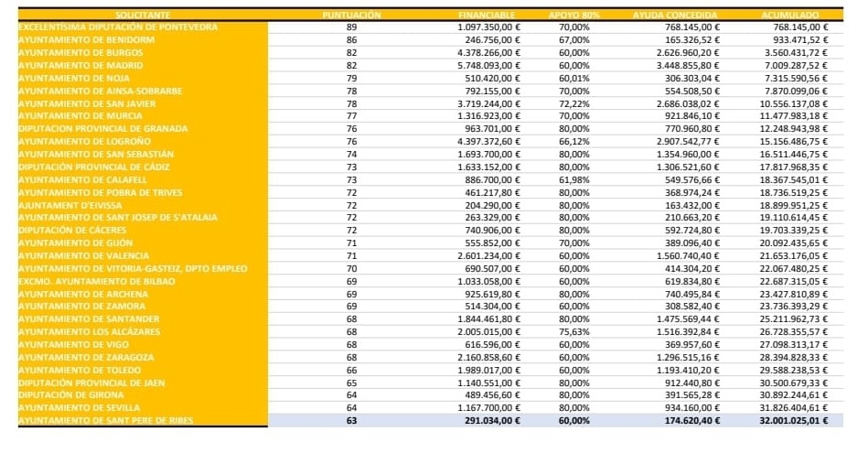The width and height of the screenshot is (868, 453).
Task: Select financiable amount 740.906,00 € for Cáceres
Action: (493, 231)
